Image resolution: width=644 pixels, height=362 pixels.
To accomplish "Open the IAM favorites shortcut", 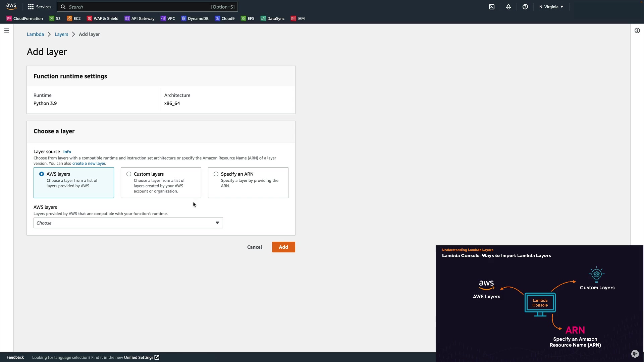I will click(x=298, y=18).
